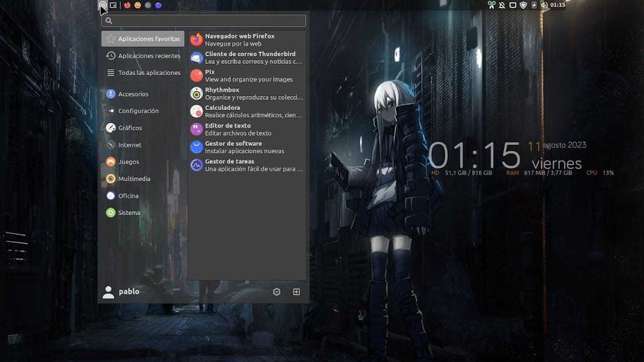Open the Multimedia category

[143, 179]
